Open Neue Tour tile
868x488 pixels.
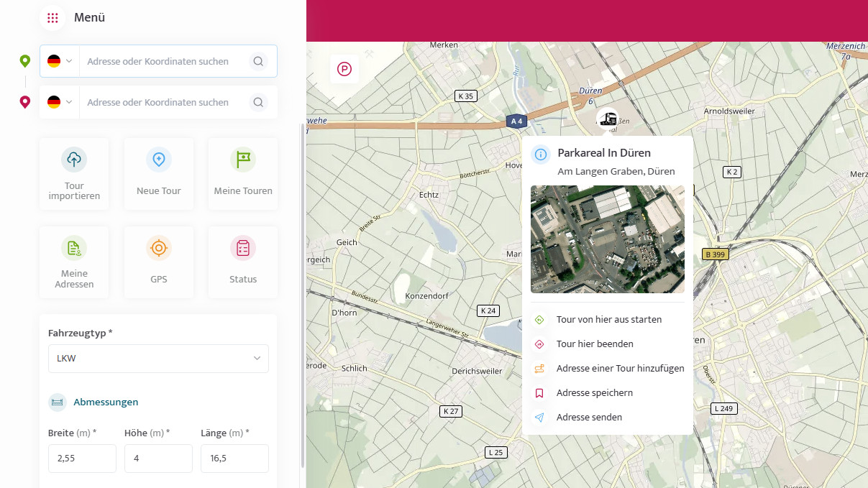(159, 174)
